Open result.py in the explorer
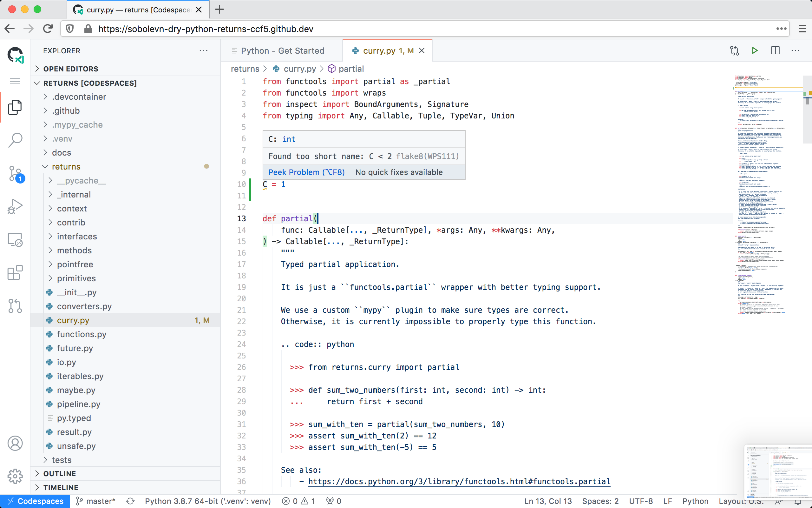Screen dimensions: 812x508 click(125, 432)
